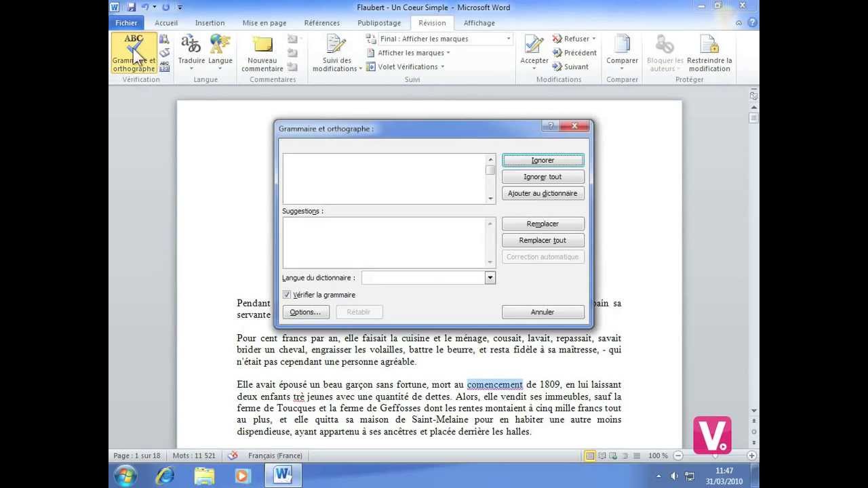The height and width of the screenshot is (488, 868).
Task: Switch to the Affichage tab
Action: (x=479, y=23)
